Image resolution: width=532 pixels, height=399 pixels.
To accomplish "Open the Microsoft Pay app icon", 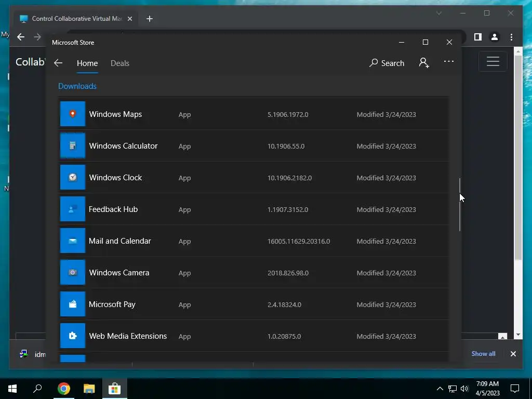I will tap(73, 304).
